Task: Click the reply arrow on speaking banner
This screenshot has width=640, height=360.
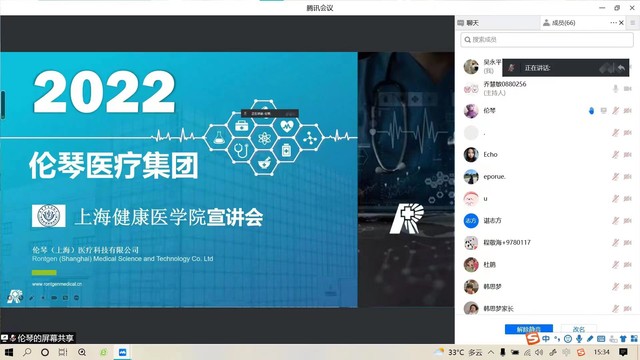Action: point(621,68)
